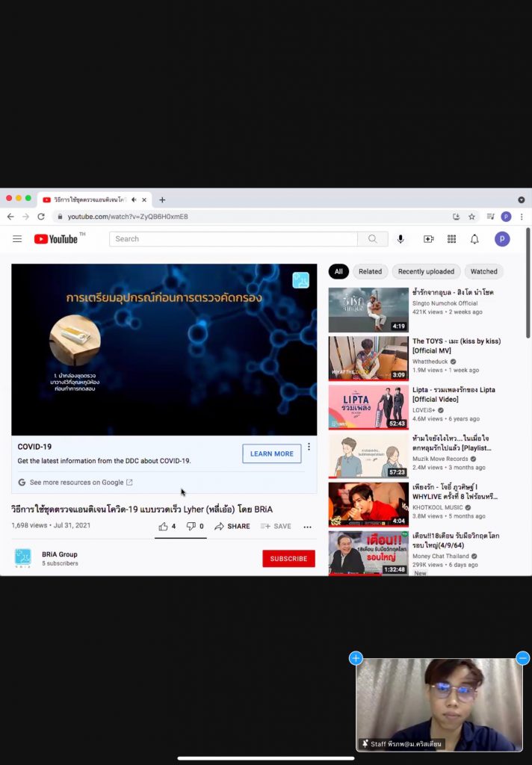The width and height of the screenshot is (532, 765).
Task: Focus the YouTube search field
Action: pyautogui.click(x=233, y=238)
